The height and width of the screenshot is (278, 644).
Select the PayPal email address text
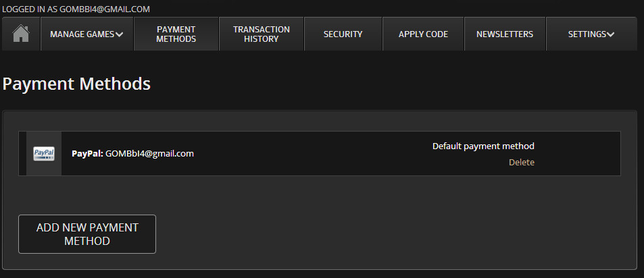click(149, 153)
